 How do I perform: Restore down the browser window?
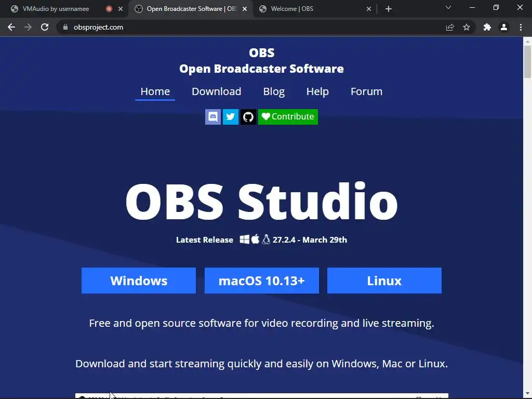point(496,7)
